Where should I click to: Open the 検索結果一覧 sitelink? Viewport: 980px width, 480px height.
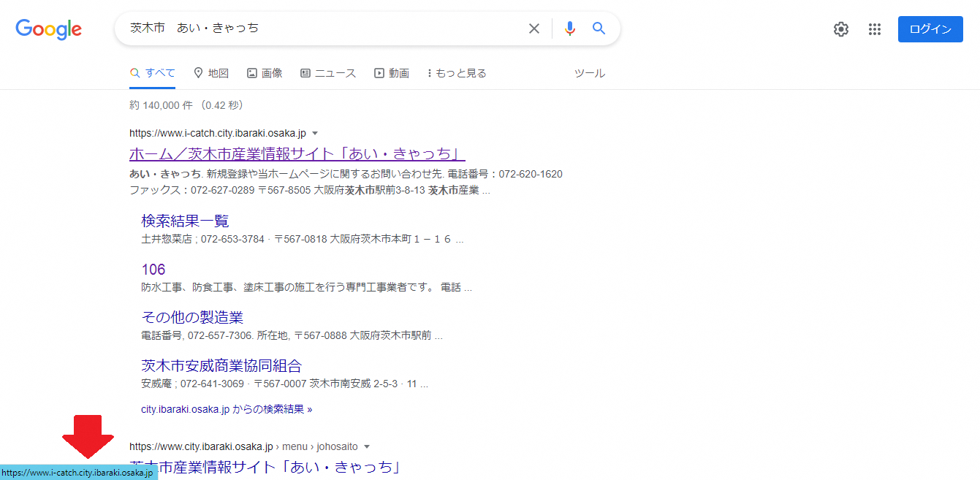(185, 221)
